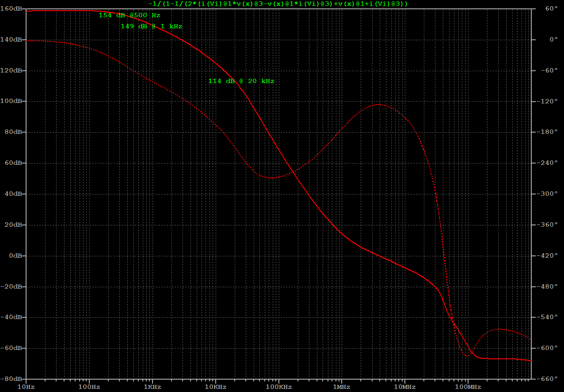The height and width of the screenshot is (392, 564).
Task: Click the 1MHz frequency axis label
Action: tap(342, 387)
